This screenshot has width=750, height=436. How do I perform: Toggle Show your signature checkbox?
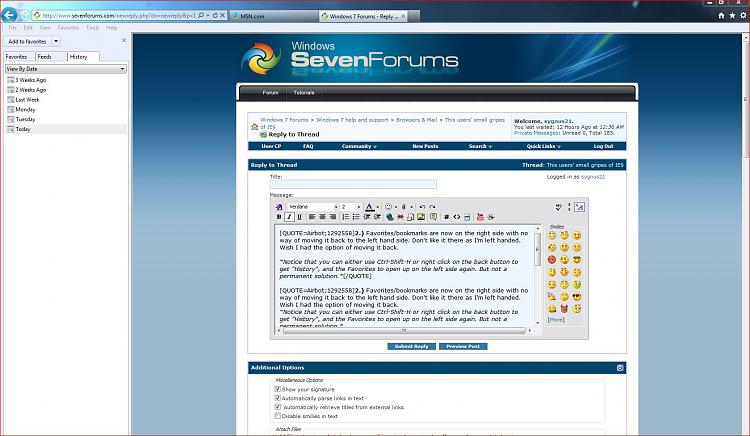point(277,389)
